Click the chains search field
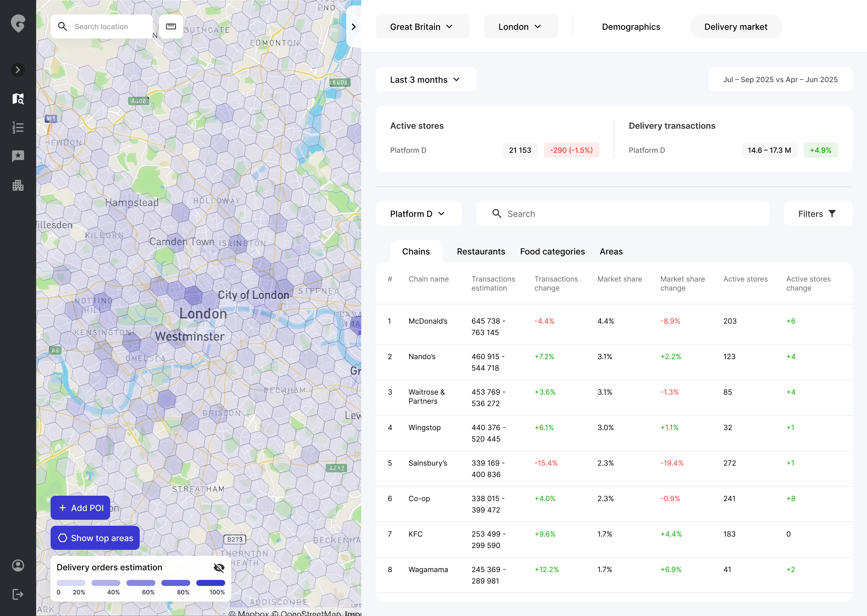The height and width of the screenshot is (616, 867). (x=623, y=214)
